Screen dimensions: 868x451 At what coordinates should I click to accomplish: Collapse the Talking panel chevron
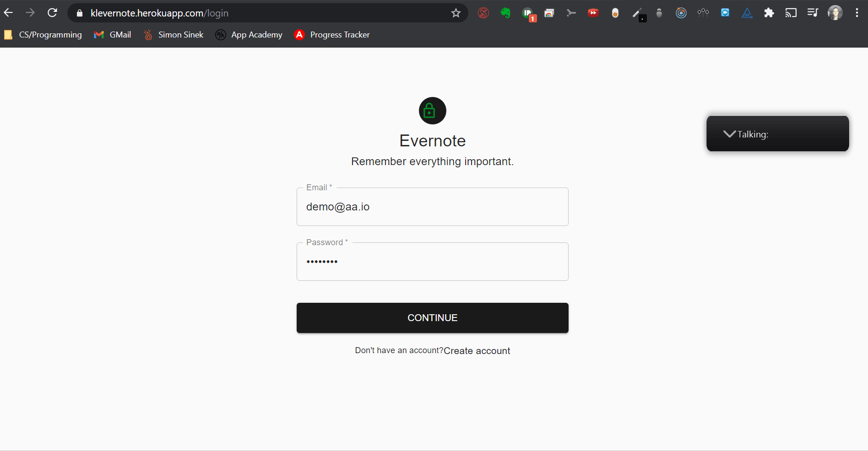[x=729, y=134]
